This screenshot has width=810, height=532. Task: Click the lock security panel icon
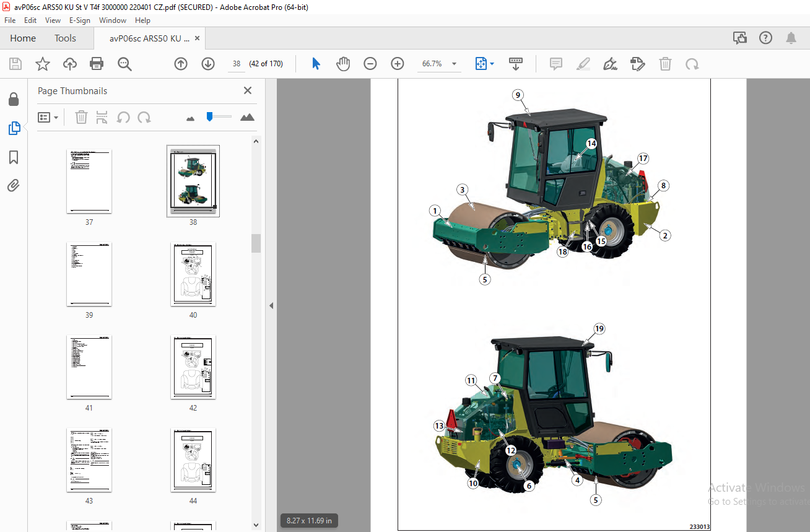pos(14,99)
